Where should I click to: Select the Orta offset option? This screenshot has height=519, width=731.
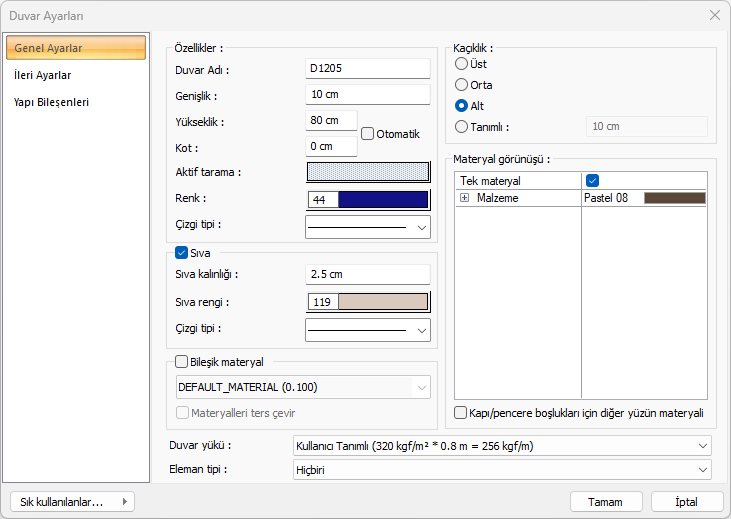tap(461, 85)
